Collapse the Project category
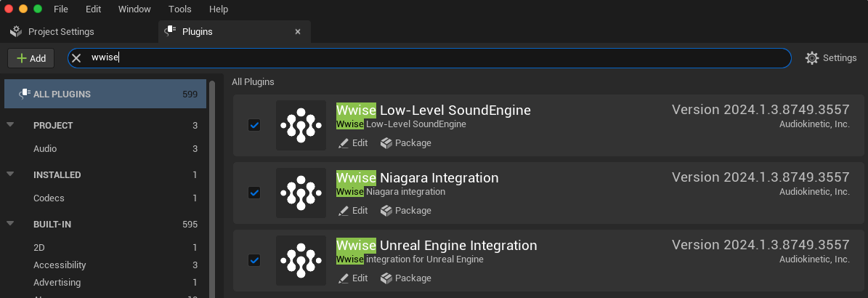 [11, 125]
